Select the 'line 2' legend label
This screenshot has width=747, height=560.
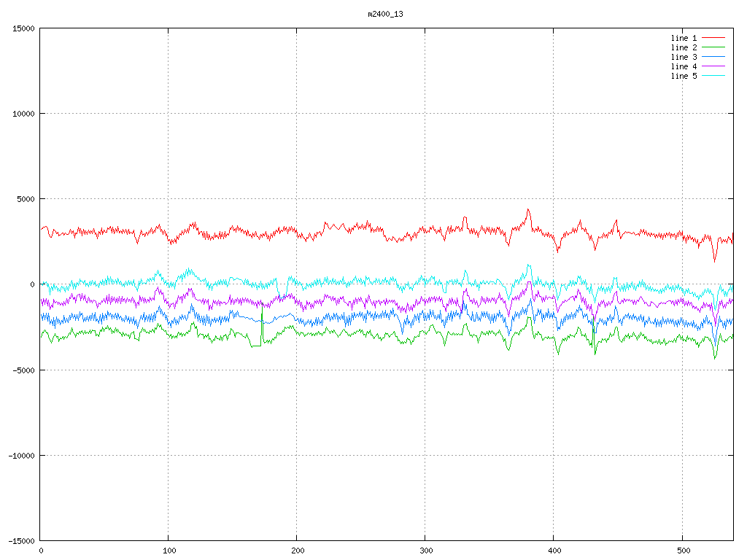[684, 47]
